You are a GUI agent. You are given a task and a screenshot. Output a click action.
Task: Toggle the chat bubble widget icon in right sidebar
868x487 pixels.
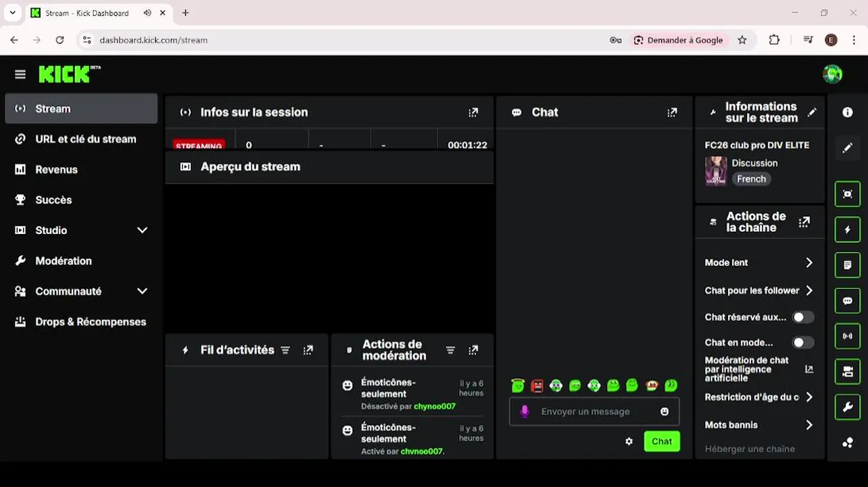click(848, 300)
